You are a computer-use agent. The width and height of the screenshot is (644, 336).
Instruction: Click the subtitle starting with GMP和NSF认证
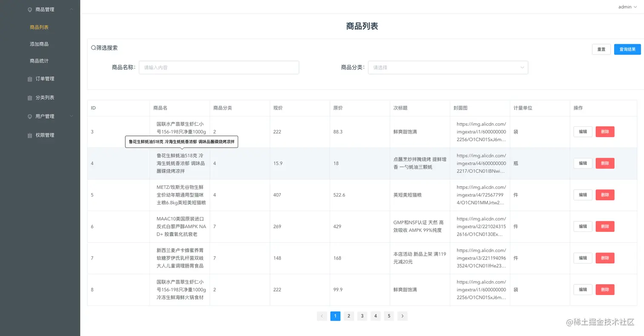pyautogui.click(x=419, y=226)
